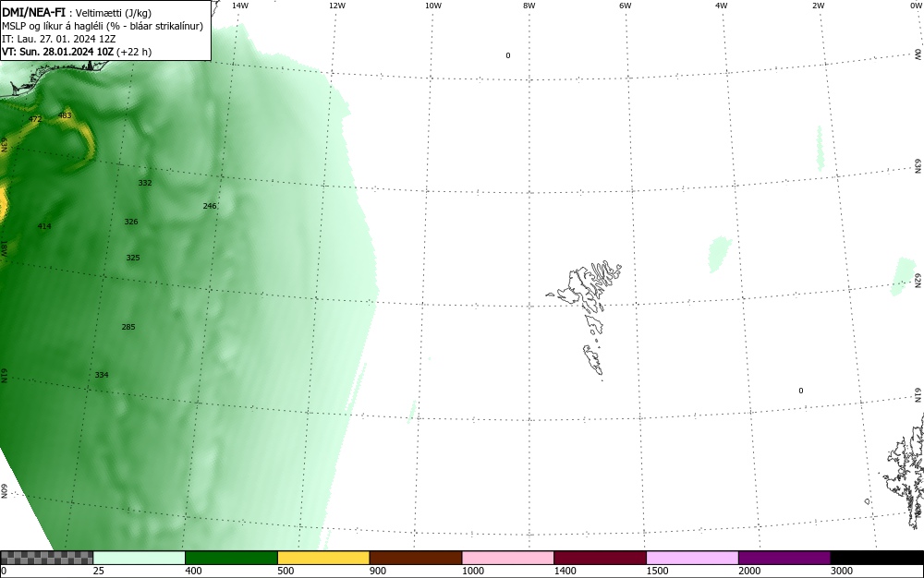Click the yellow 500–900 legend swatch
The width and height of the screenshot is (924, 578).
[323, 558]
